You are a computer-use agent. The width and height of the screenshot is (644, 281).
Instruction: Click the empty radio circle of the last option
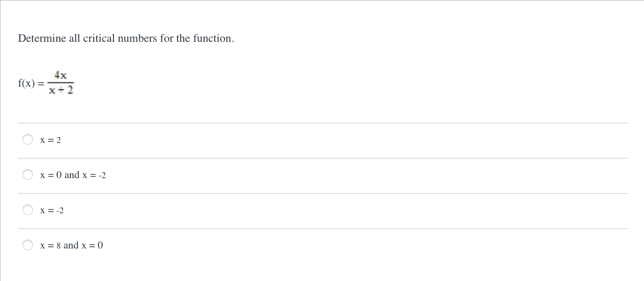pos(28,245)
